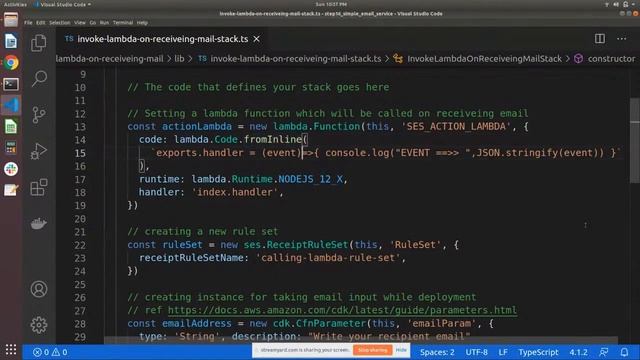
Task: Expand the lib breadcrumb segment
Action: tap(180, 59)
